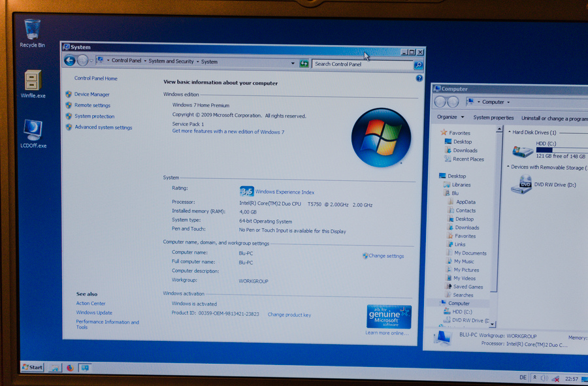
Task: Select Libraries in the navigation tree
Action: tap(461, 185)
